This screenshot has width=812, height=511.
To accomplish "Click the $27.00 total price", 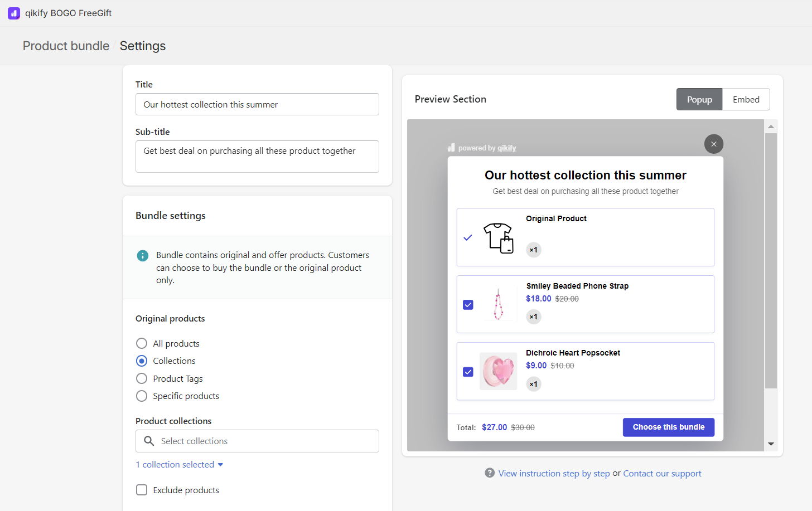I will click(x=494, y=427).
